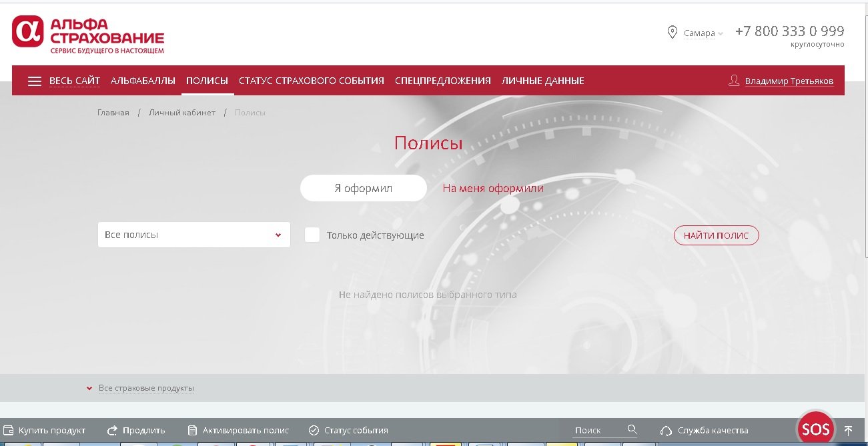Click the Личный кабинет breadcrumb link
The image size is (868, 446).
(181, 113)
